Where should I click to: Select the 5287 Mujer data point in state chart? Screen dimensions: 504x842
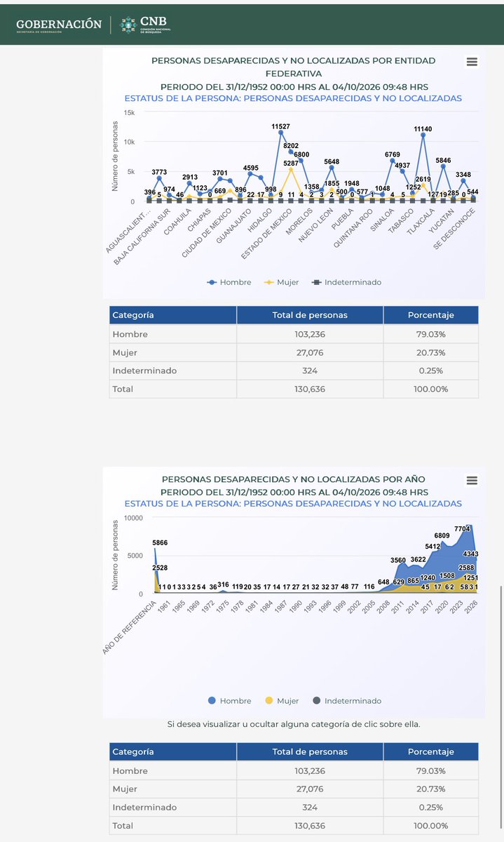click(291, 169)
